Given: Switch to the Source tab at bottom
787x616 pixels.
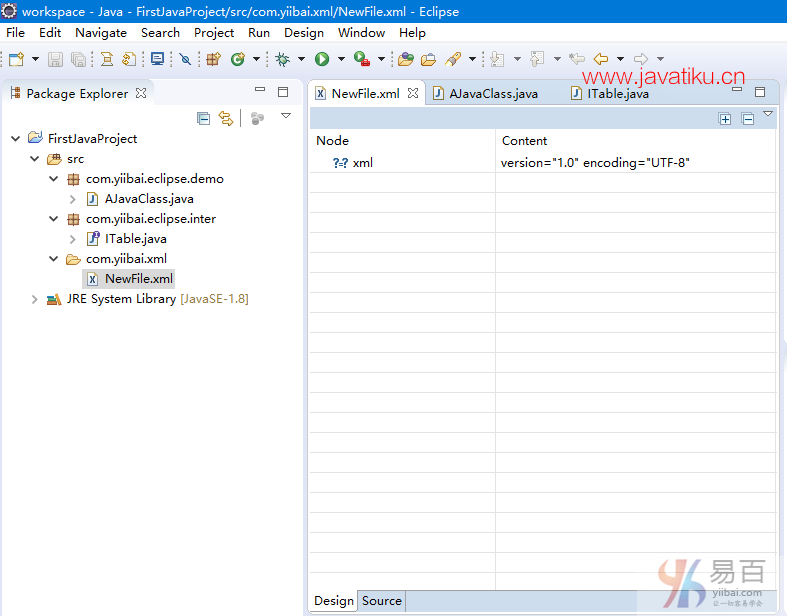Looking at the screenshot, I should pos(381,601).
